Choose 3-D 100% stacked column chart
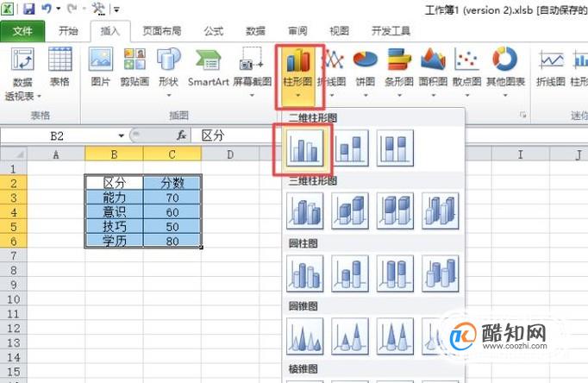Screen dimensions: 588x383 pos(395,210)
